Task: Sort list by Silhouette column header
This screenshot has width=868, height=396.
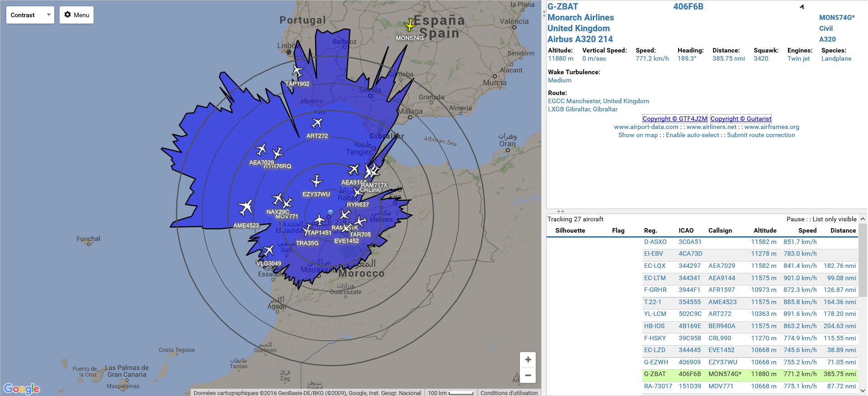Action: (570, 230)
